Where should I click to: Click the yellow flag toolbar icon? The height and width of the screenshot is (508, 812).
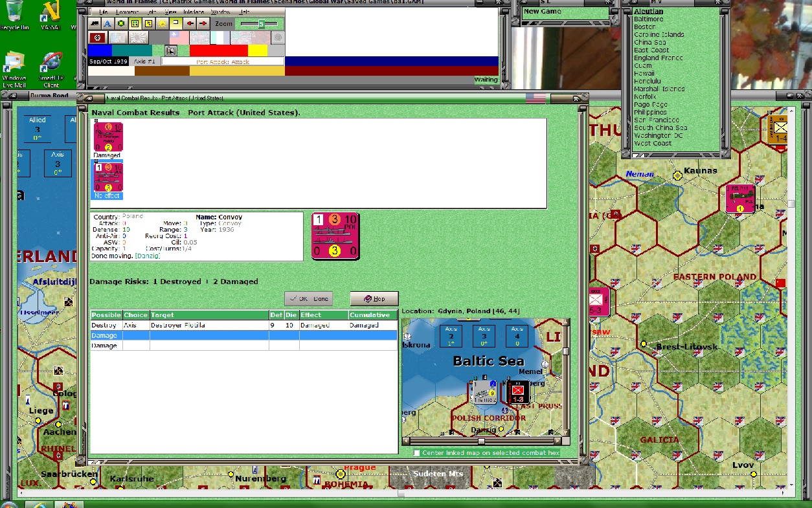[175, 23]
